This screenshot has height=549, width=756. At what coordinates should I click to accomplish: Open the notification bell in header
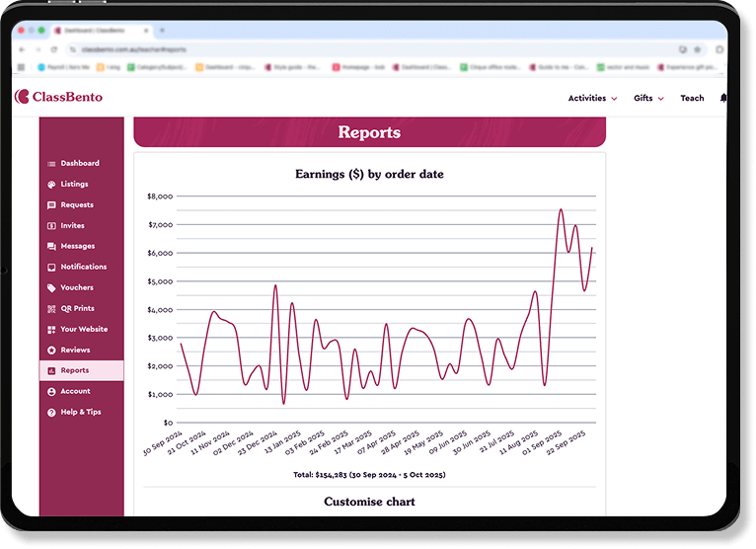tap(723, 99)
